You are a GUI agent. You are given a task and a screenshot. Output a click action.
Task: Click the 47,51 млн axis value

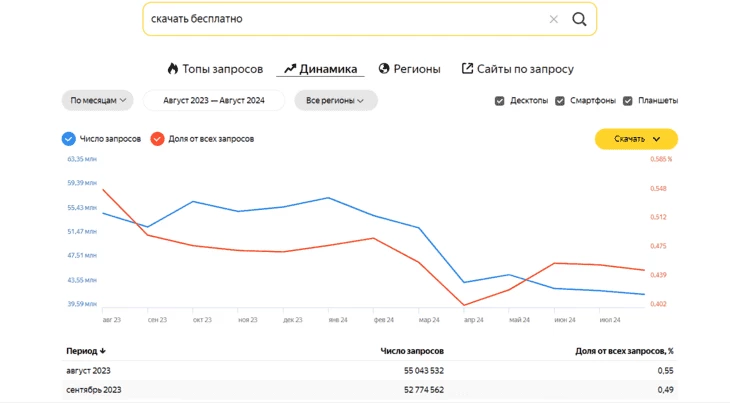pos(82,255)
